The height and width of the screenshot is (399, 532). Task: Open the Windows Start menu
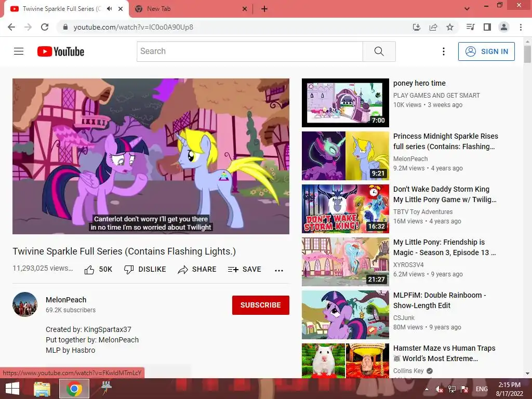[x=12, y=389]
